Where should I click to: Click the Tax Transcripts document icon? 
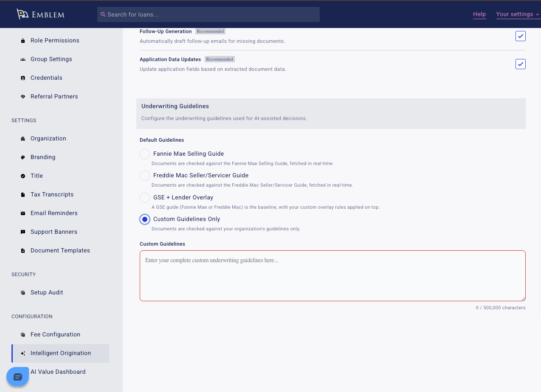(23, 195)
